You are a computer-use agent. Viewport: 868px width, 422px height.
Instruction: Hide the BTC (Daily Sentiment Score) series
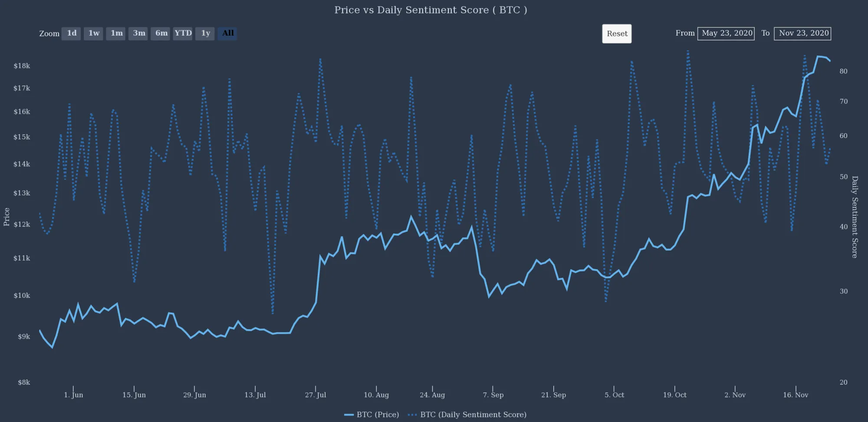pos(473,415)
